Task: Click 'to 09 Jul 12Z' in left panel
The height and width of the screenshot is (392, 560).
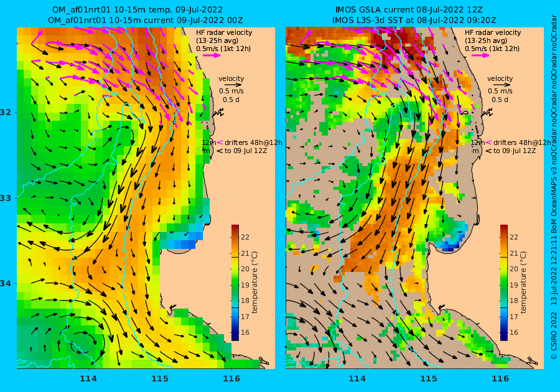Action: [x=246, y=151]
